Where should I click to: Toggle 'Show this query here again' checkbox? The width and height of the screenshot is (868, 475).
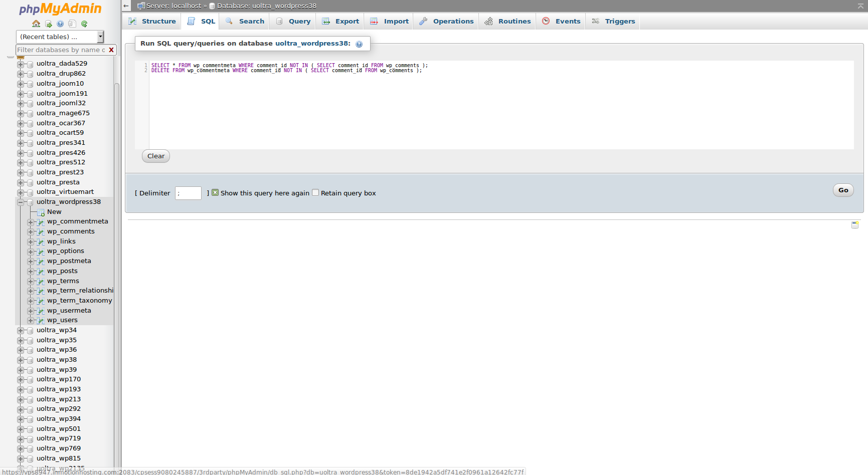click(215, 192)
